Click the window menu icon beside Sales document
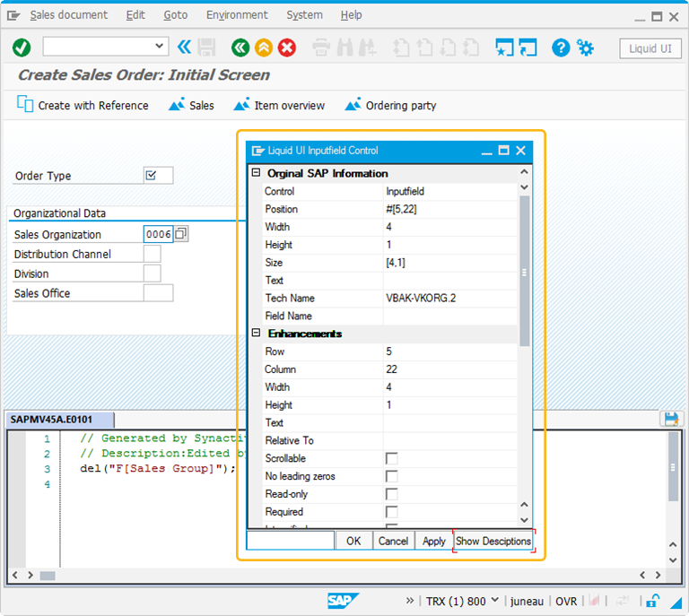The height and width of the screenshot is (616, 689). tap(13, 16)
